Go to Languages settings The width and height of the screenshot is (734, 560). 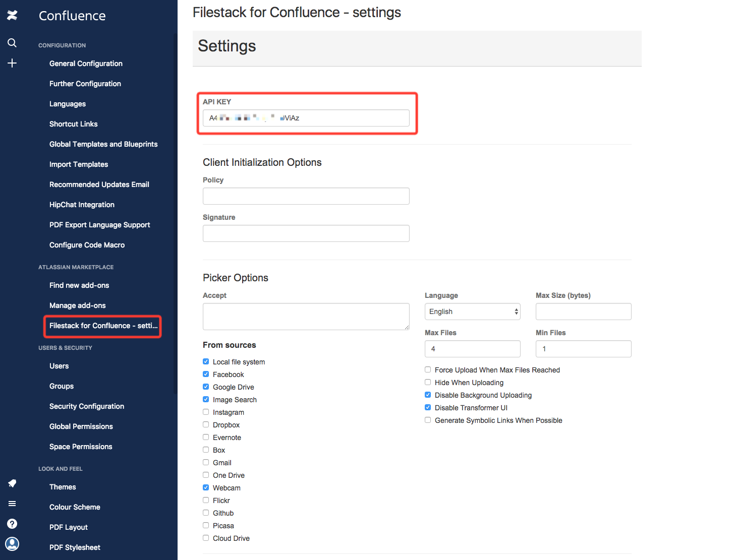tap(68, 104)
